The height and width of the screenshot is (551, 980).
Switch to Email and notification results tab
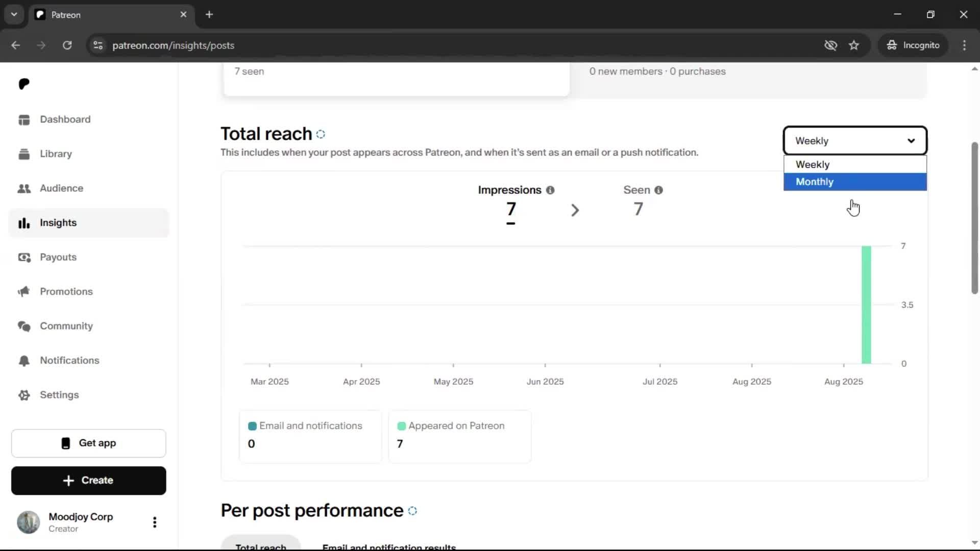(389, 546)
